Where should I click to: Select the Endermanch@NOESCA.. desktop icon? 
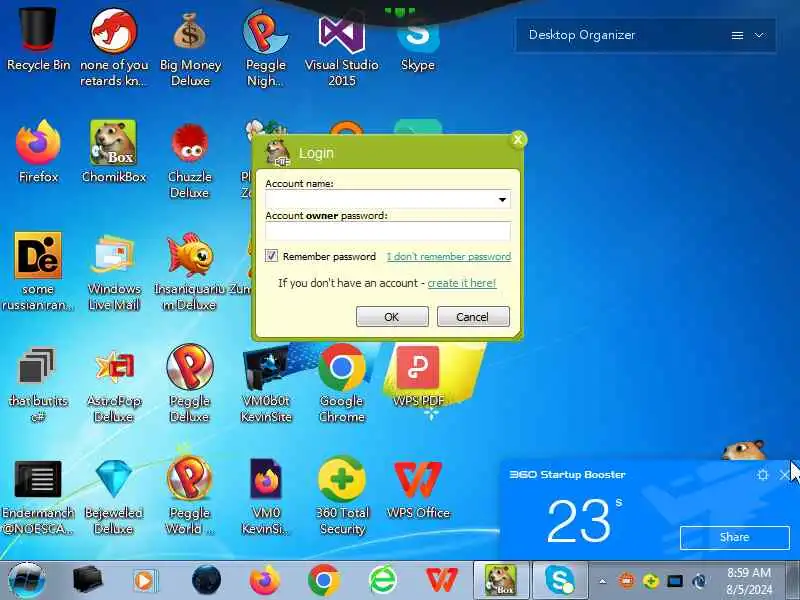point(38,496)
